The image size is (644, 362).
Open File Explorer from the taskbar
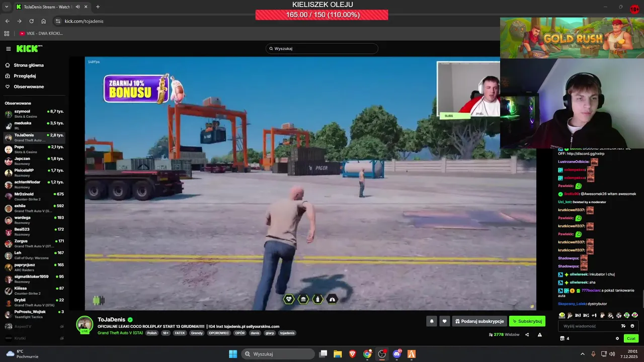pos(338,354)
